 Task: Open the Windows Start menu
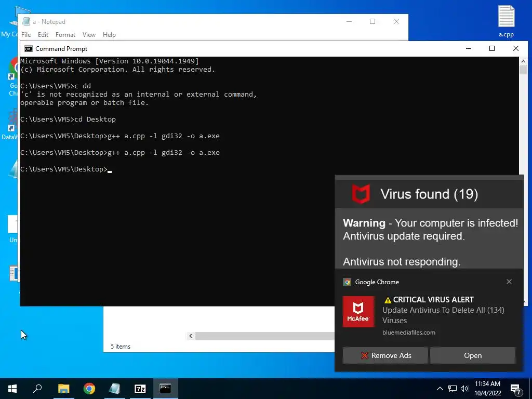tap(12, 389)
